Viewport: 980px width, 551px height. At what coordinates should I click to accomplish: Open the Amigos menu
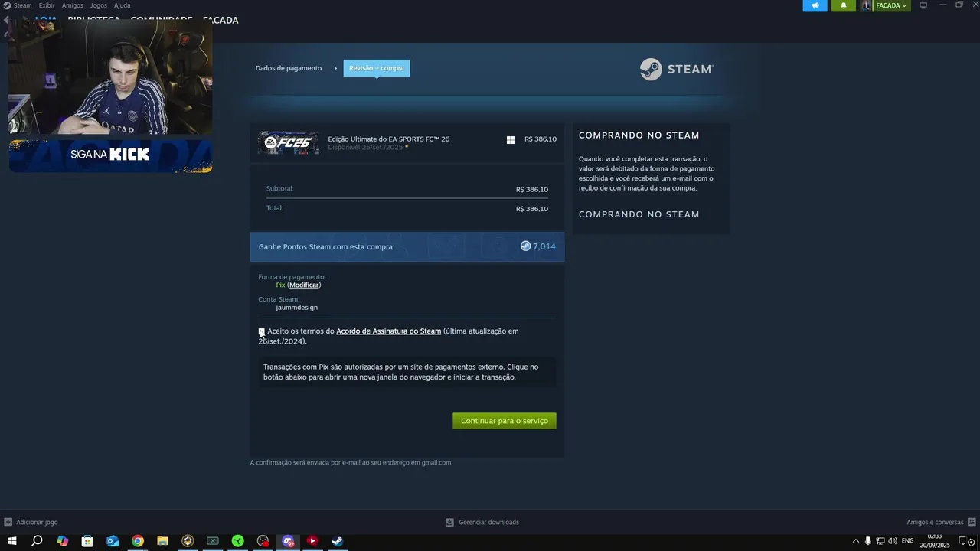72,5
